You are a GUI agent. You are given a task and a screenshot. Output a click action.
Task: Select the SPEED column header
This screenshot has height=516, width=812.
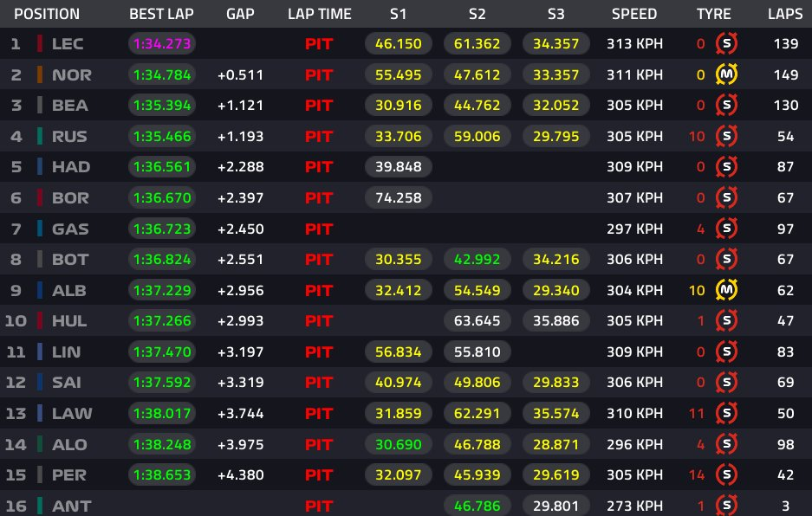(633, 13)
